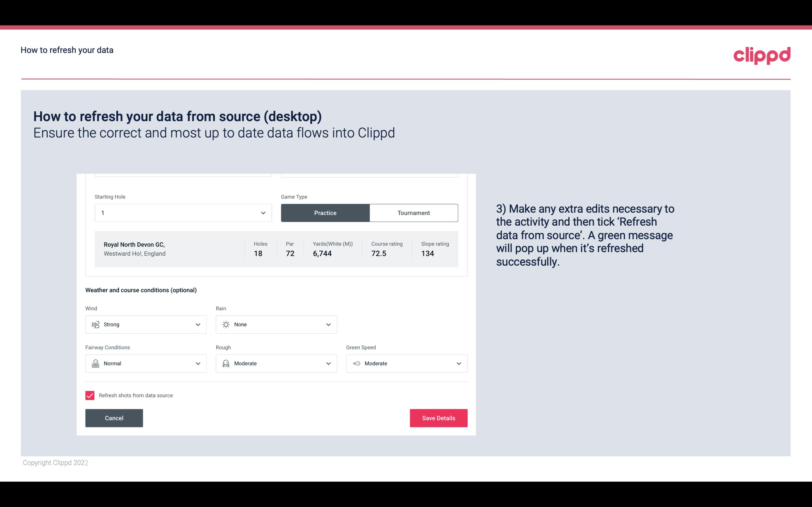Click the rough condition icon
Viewport: 812px width, 507px height.
(226, 363)
